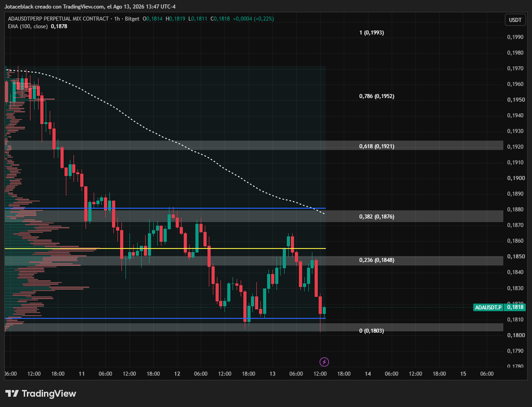Click the open price O0,1814 in legend

(x=152, y=19)
